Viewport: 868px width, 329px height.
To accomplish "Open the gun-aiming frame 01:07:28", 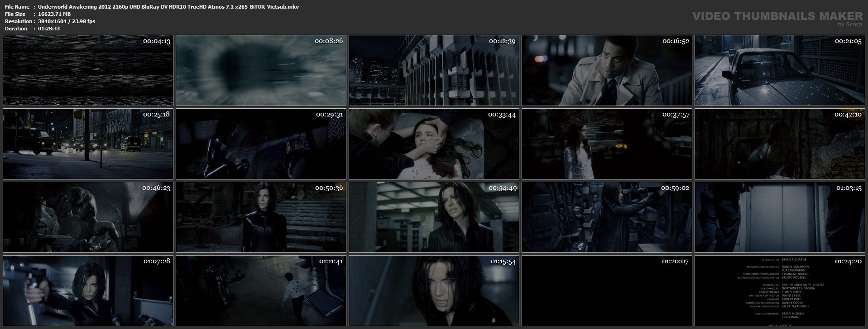I will click(x=88, y=291).
